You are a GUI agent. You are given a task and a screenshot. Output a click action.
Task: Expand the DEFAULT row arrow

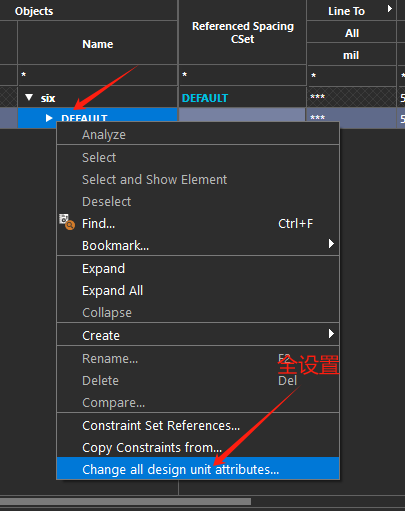tap(49, 118)
